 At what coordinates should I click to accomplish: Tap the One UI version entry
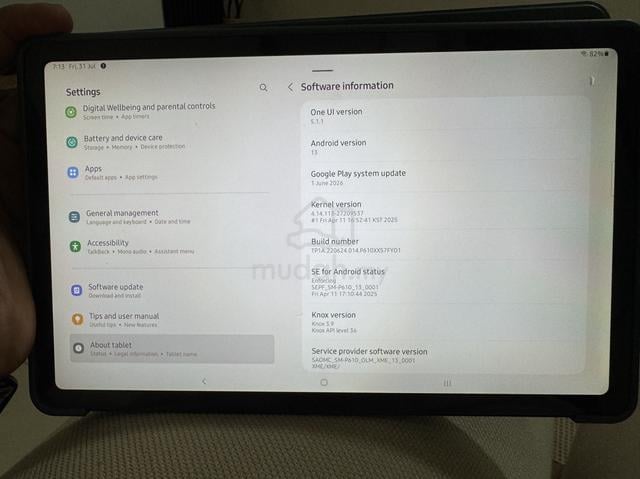(445, 115)
